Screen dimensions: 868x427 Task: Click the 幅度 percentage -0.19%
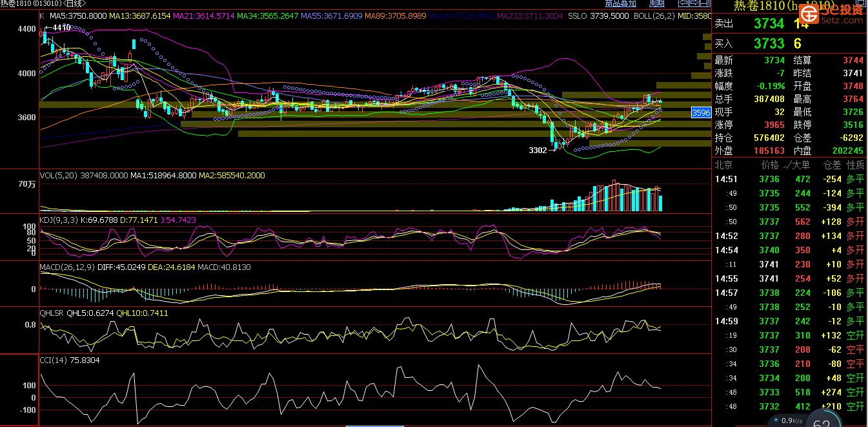coord(771,86)
